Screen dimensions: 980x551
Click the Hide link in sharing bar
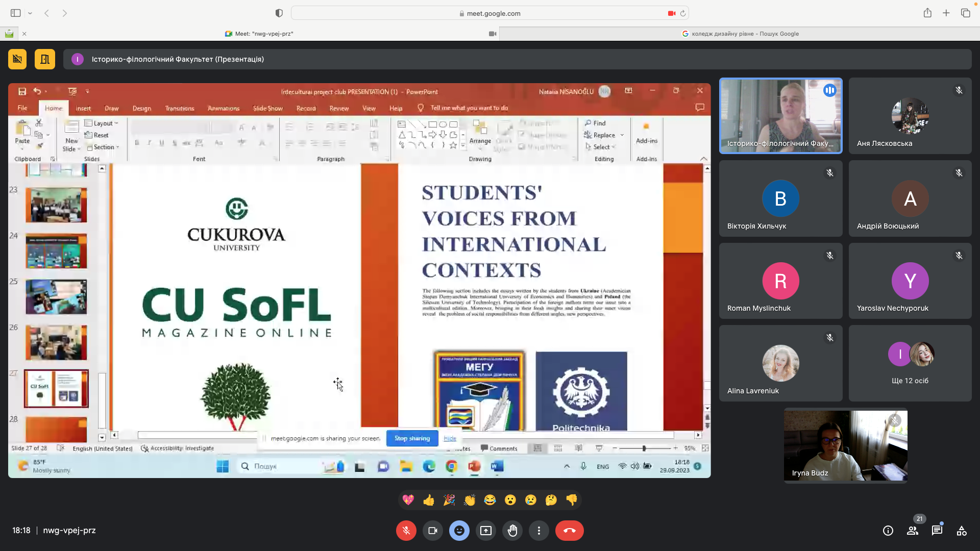coord(450,438)
